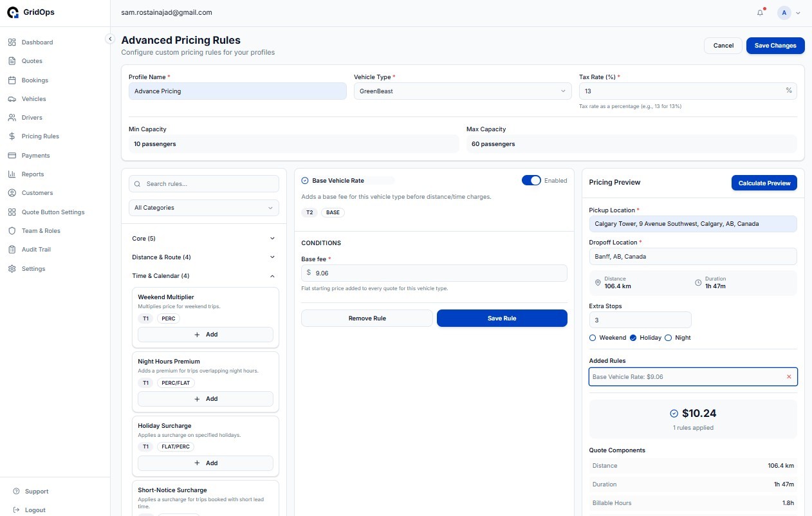Click the Base Vehicle Rate check icon
The height and width of the screenshot is (516, 812).
pyautogui.click(x=305, y=181)
